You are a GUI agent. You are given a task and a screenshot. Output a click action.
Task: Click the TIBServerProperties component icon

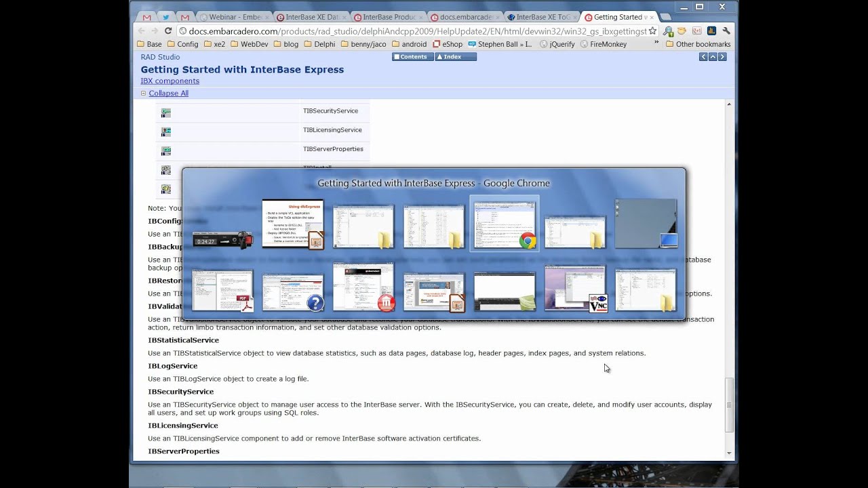coord(165,151)
